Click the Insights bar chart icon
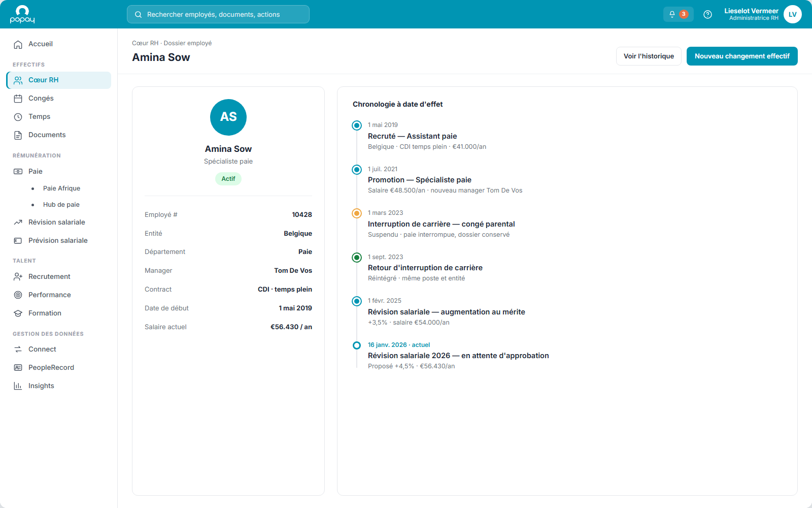 (18, 386)
